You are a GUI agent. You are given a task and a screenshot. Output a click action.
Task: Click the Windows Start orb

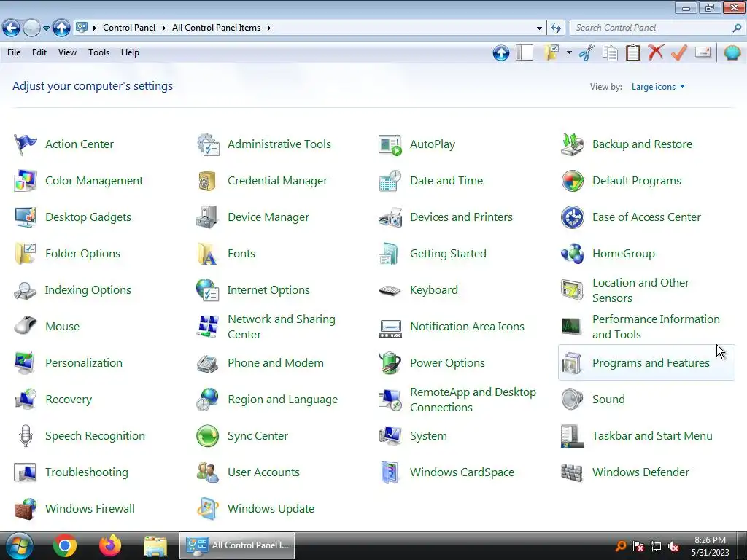[18, 545]
